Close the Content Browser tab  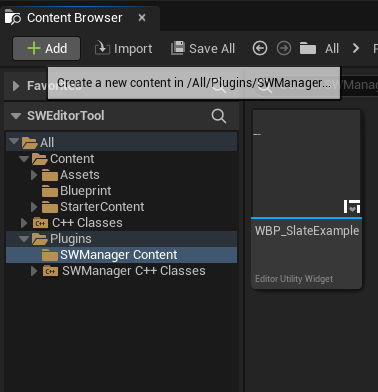tap(142, 18)
